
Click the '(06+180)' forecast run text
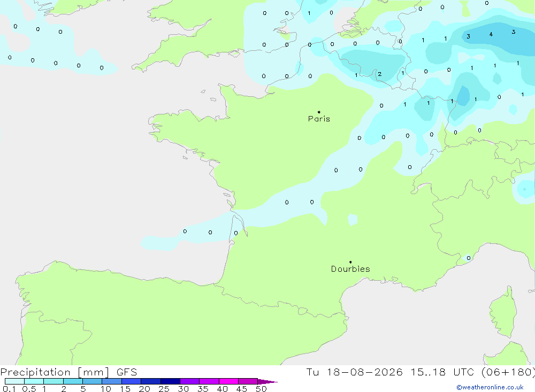508,372
